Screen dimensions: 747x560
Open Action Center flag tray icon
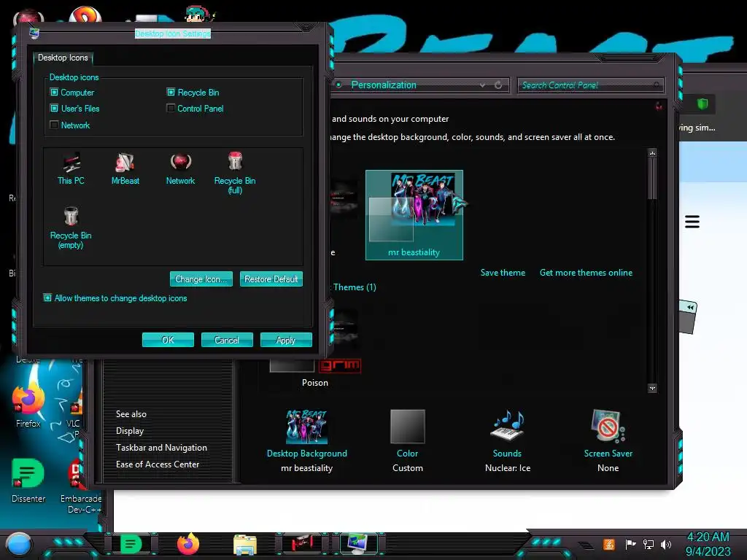[x=630, y=544]
